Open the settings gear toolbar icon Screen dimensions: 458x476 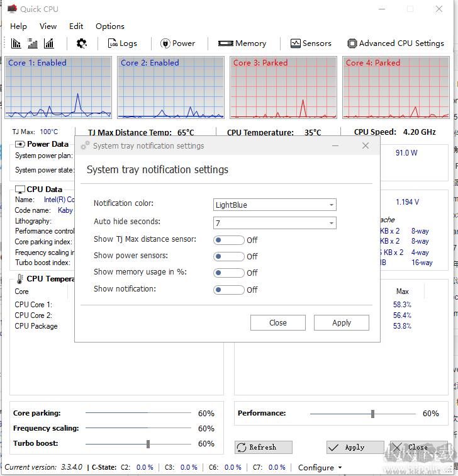coord(81,43)
